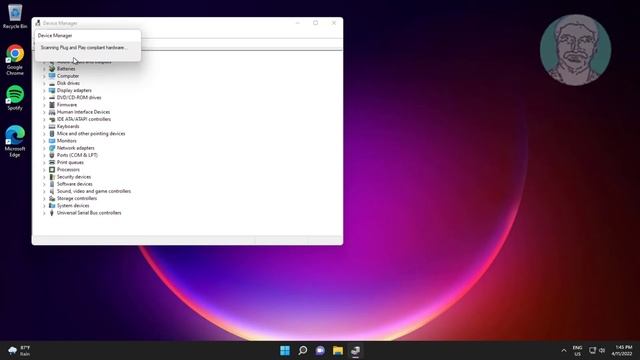Click the Network adapters category icon

point(52,148)
